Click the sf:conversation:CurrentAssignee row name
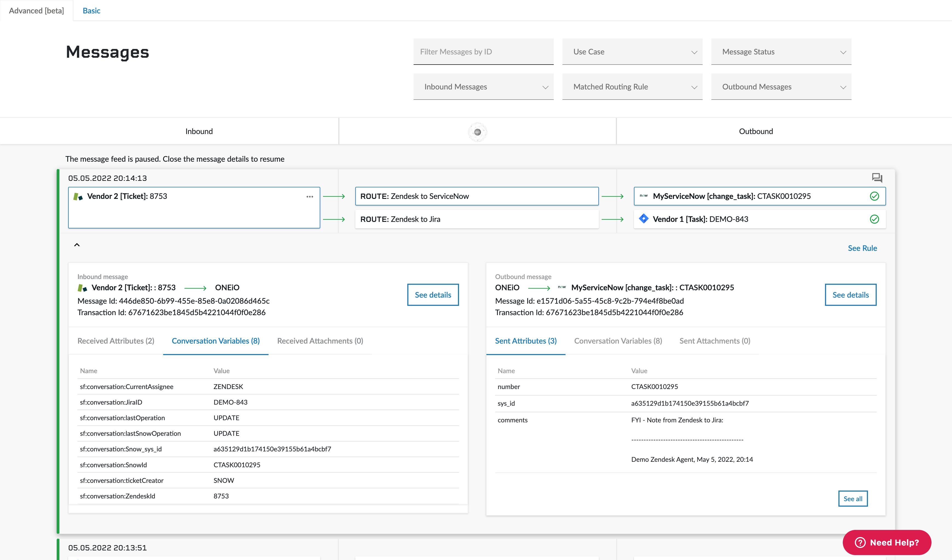Screen dimensions: 952x560 (x=126, y=386)
